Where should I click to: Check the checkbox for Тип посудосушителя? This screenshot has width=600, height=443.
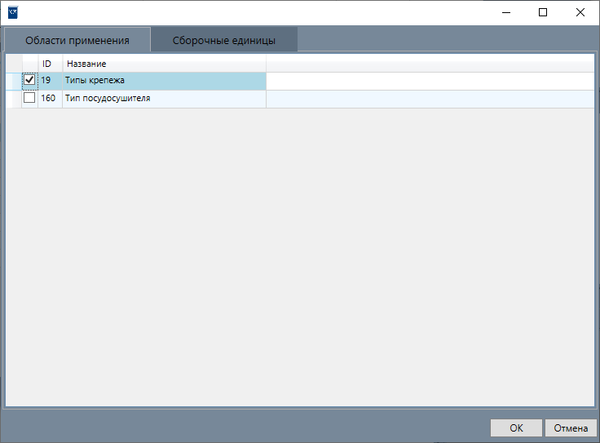pyautogui.click(x=29, y=98)
